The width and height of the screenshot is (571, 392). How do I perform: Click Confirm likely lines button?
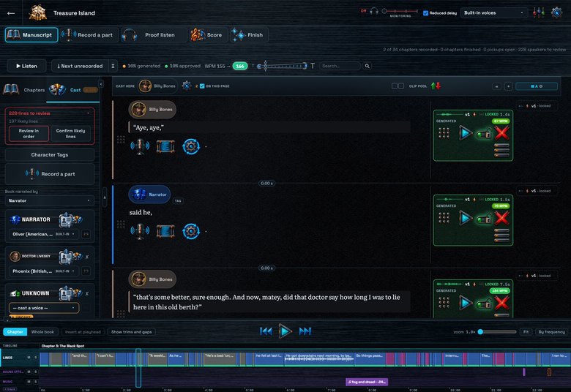(x=71, y=134)
